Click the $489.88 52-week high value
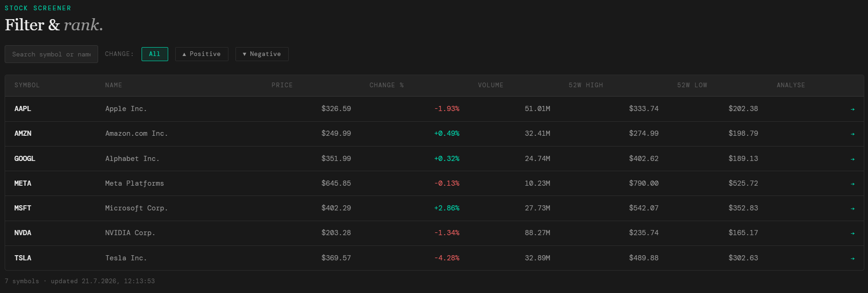Image resolution: width=868 pixels, height=293 pixels. (x=644, y=258)
